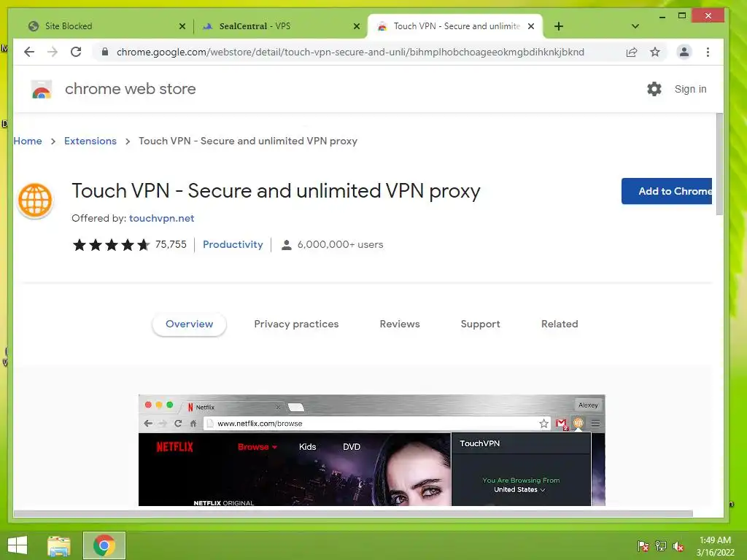Click Add to Chrome button
747x560 pixels.
[x=667, y=191]
